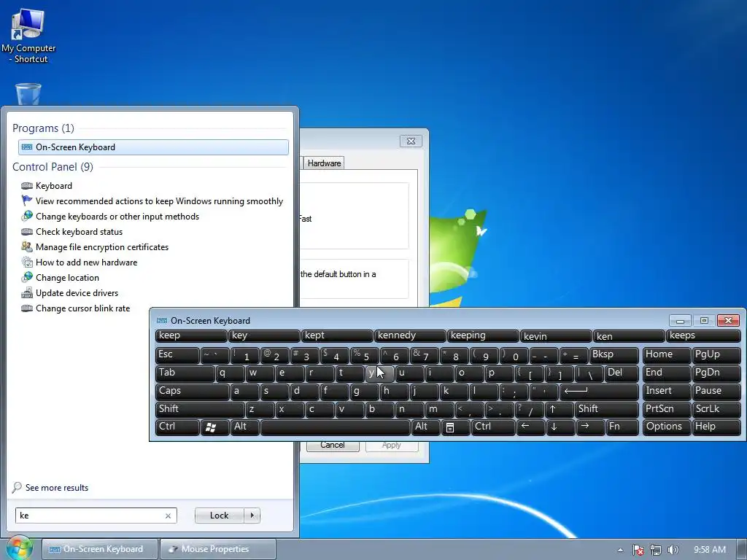The image size is (747, 560).
Task: Click the Lock button
Action: (219, 516)
